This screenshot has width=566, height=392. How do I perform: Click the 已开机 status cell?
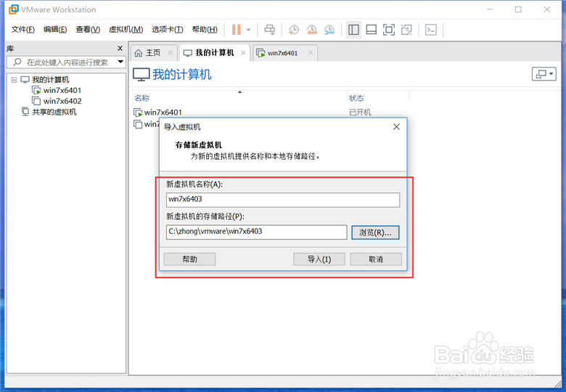[x=360, y=113]
